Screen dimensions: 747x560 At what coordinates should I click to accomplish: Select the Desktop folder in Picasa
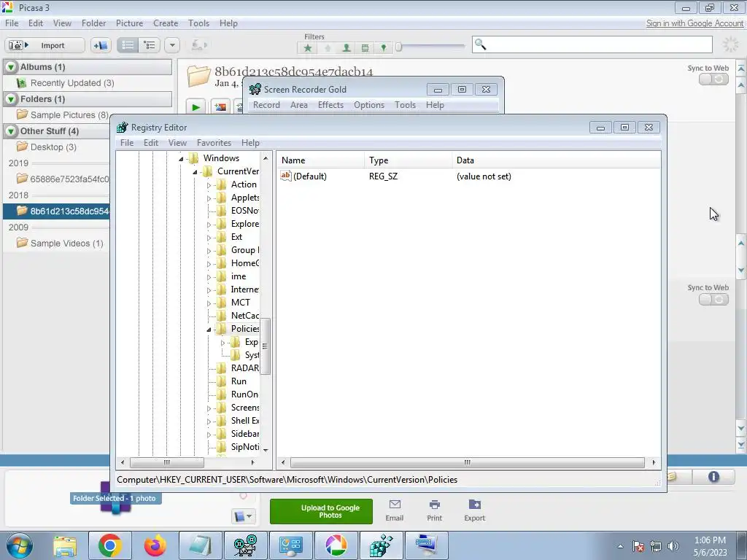47,147
